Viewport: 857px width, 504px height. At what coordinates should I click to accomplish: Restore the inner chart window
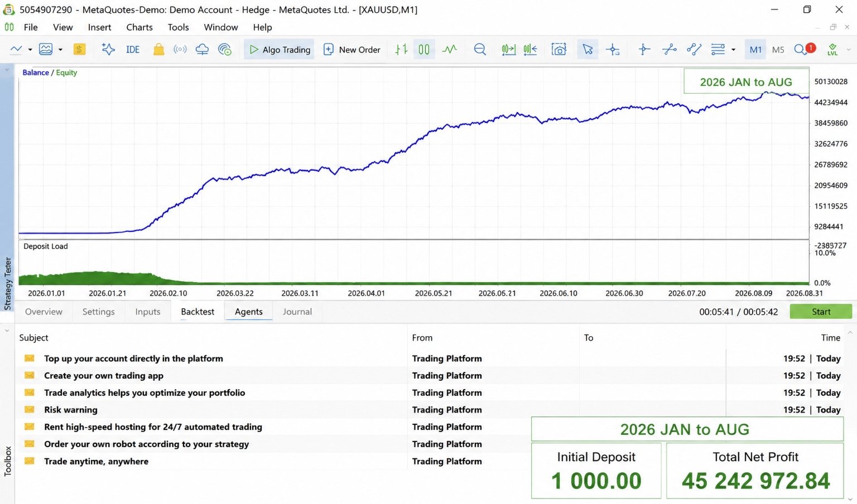click(833, 27)
